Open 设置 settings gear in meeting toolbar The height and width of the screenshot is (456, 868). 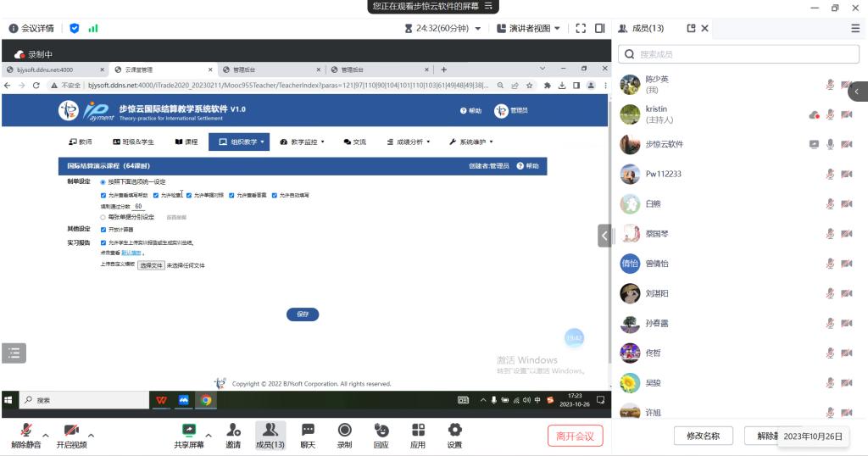point(454,431)
